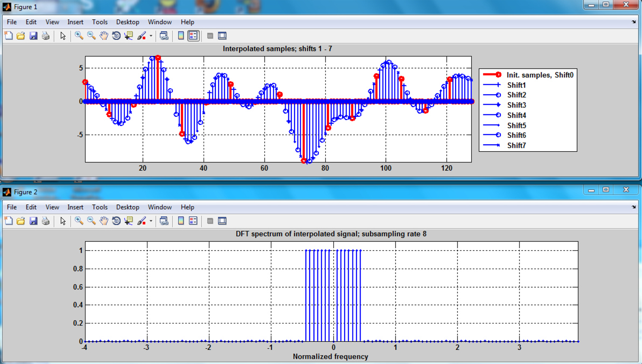Expand Brush tool dropdown arrow in Figure 2
Screen dimensions: 642x364
point(151,221)
